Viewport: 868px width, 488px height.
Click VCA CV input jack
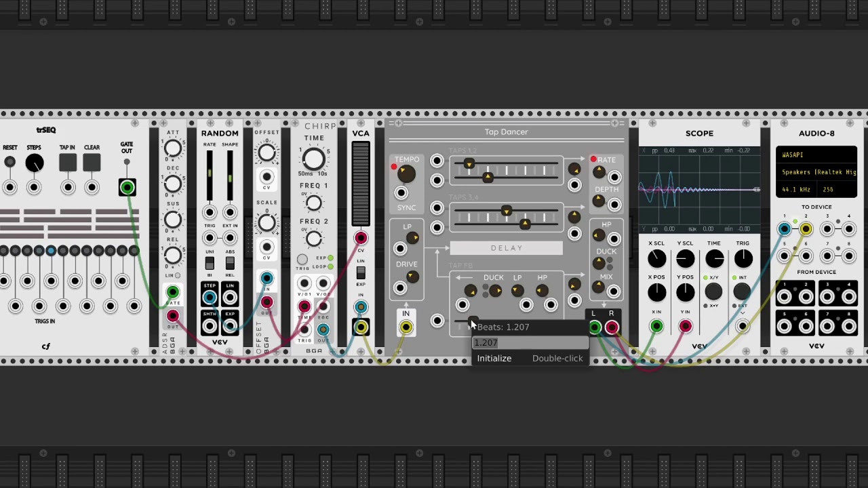pos(361,238)
